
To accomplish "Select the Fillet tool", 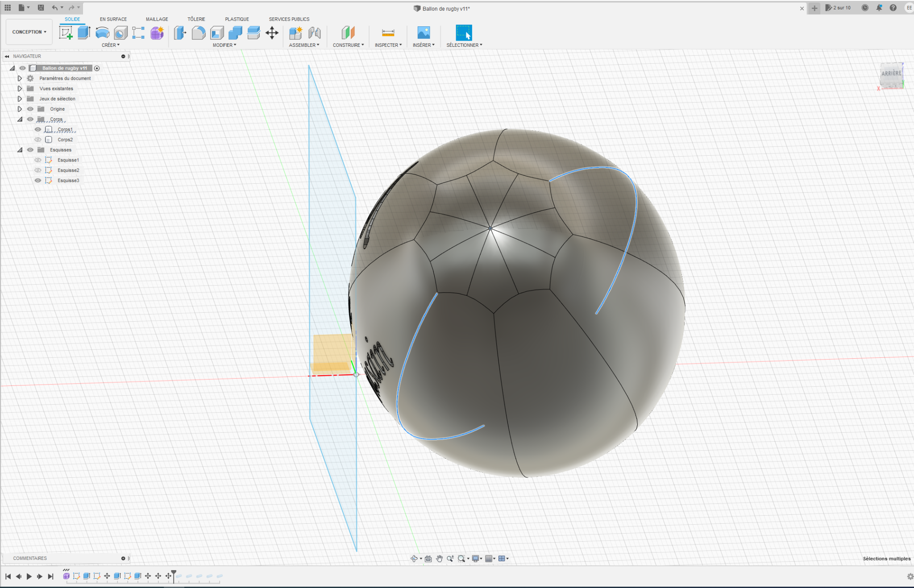I will point(199,33).
